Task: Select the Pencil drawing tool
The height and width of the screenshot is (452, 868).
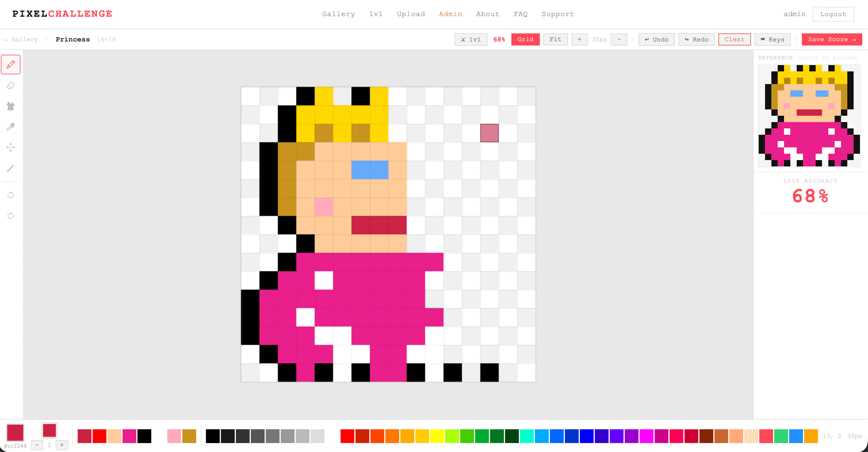Action: [11, 64]
